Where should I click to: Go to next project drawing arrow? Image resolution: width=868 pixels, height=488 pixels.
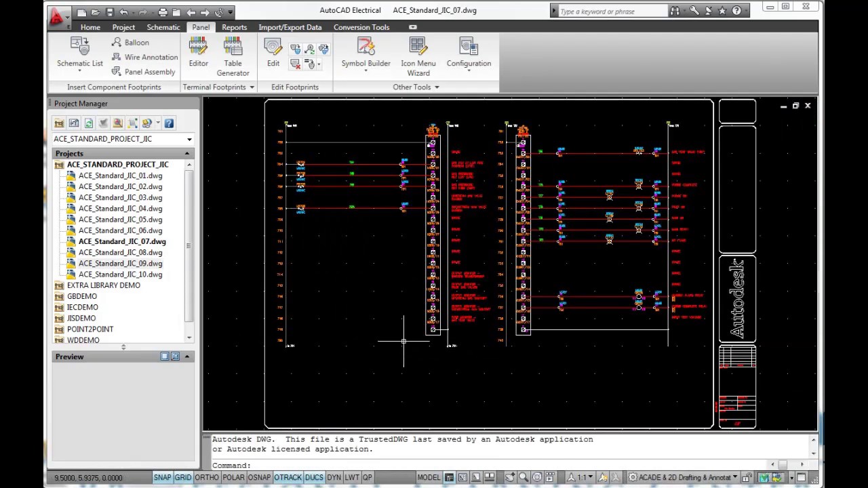pos(205,12)
